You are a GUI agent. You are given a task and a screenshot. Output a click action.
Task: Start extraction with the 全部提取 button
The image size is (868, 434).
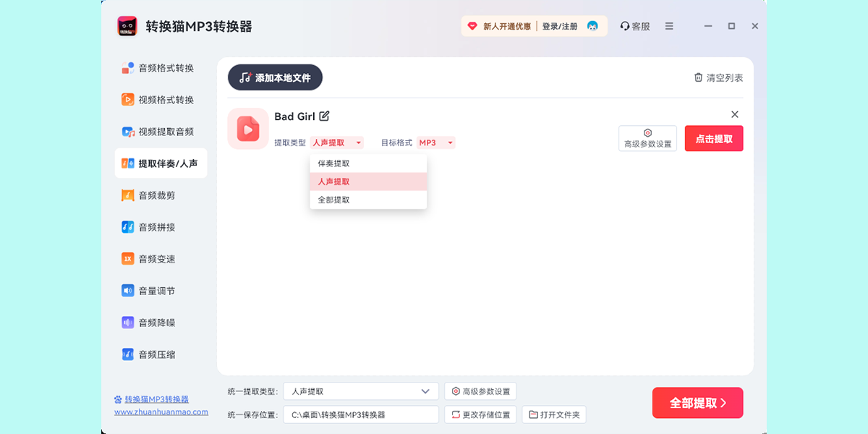click(x=697, y=403)
